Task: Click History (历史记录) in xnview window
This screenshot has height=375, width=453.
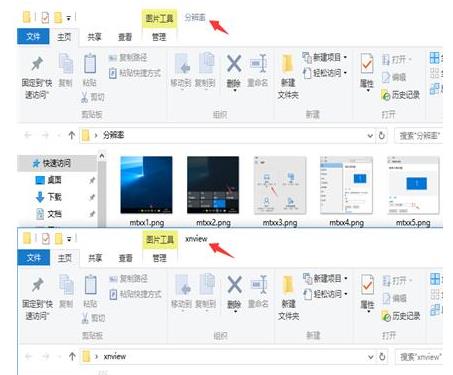Action: [401, 316]
